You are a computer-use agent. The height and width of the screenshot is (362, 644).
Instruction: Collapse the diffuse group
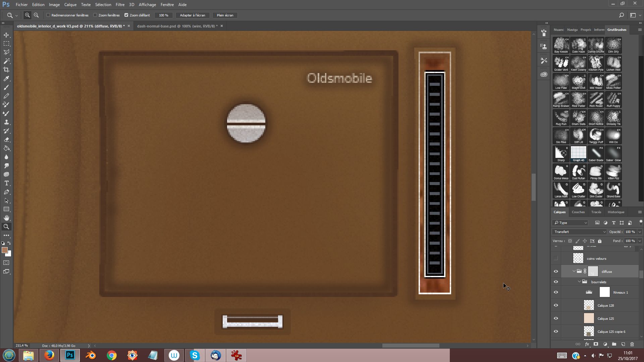(x=574, y=271)
